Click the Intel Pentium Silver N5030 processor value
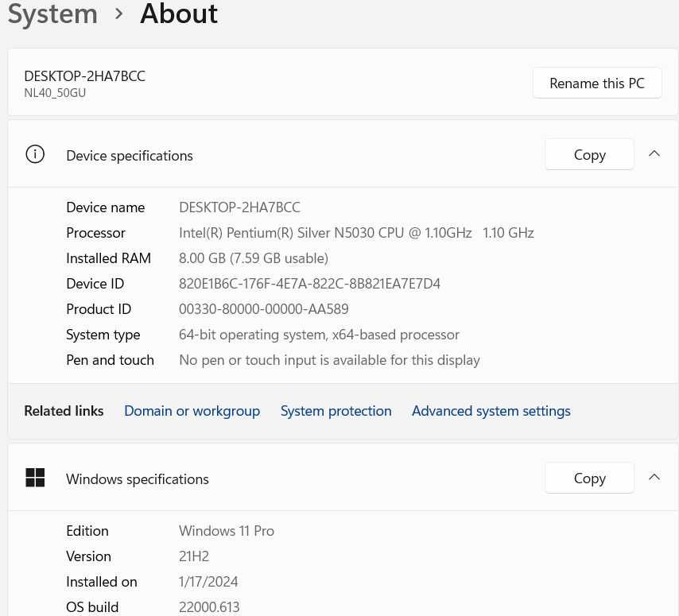Screen dimensions: 679x616 coord(356,233)
